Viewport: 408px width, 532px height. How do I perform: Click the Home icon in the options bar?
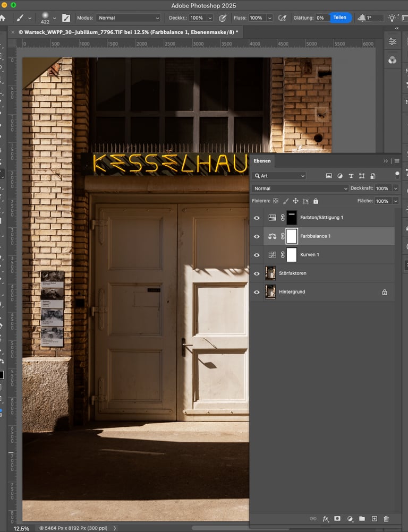pyautogui.click(x=2, y=18)
